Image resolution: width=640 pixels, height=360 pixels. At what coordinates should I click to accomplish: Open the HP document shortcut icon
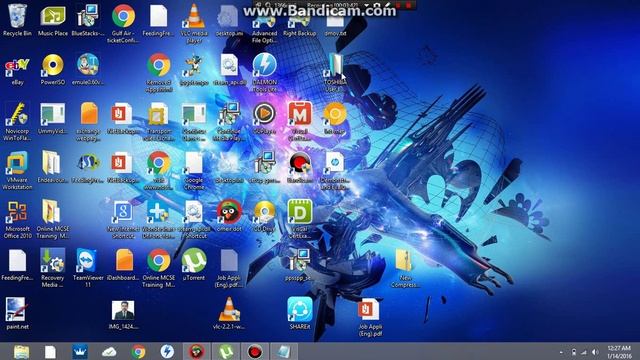tap(335, 163)
